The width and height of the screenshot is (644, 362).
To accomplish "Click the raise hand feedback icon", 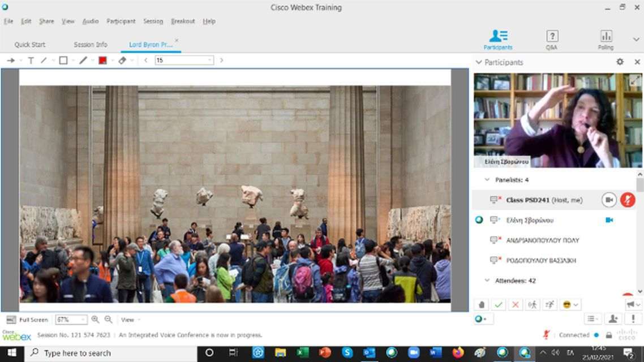I will coord(482,304).
